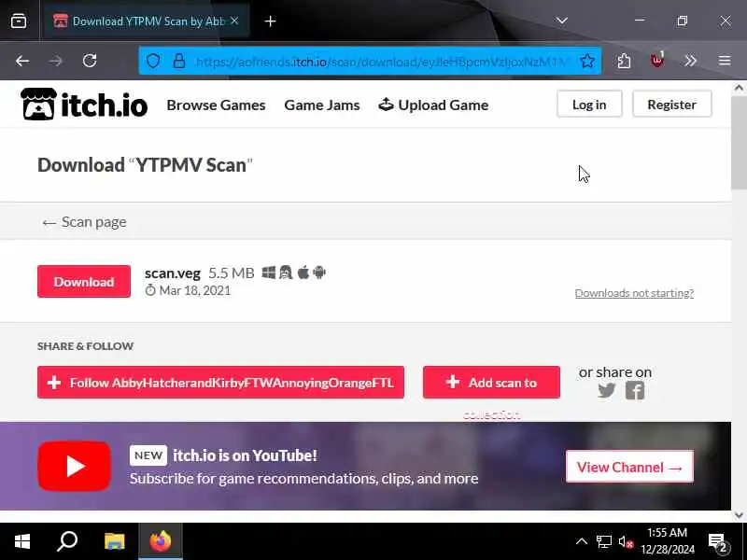Open the tracking protection shield icon
747x560 pixels.
click(x=153, y=61)
